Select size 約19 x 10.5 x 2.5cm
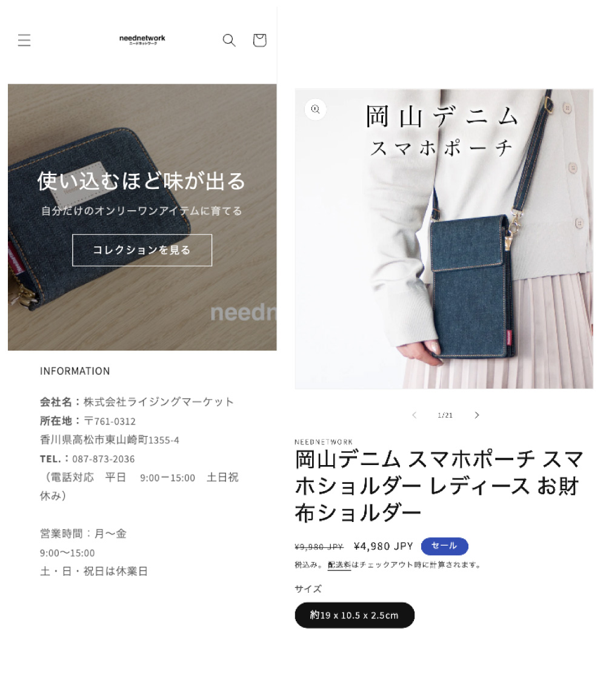This screenshot has width=606, height=700. 355,615
